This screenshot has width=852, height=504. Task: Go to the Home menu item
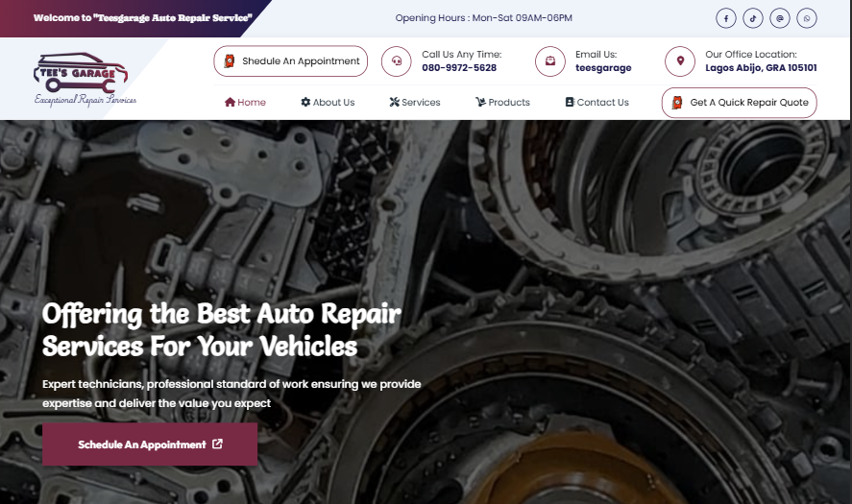pyautogui.click(x=246, y=102)
